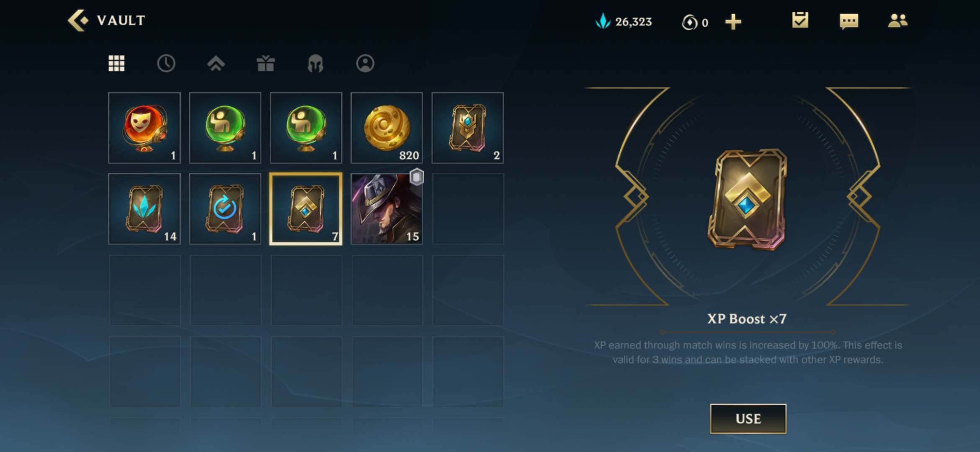Viewport: 980px width, 452px height.
Task: Tap the blue motes balance 26,323
Action: point(623,21)
